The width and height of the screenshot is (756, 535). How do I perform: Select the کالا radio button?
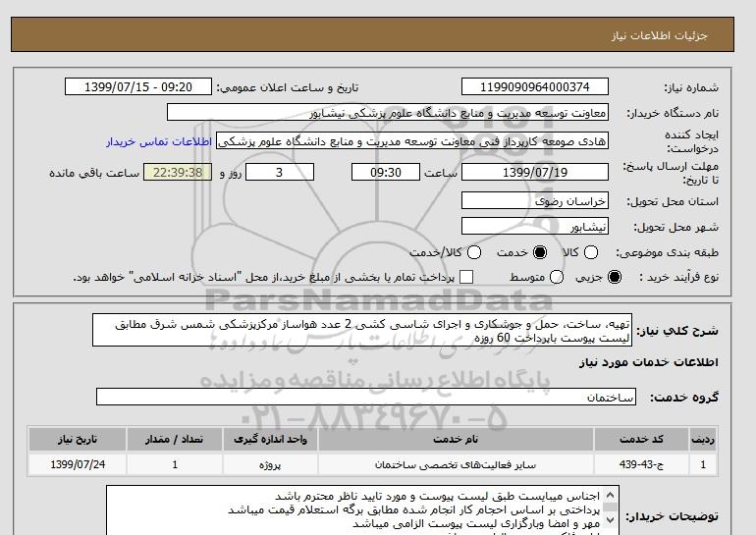591,252
